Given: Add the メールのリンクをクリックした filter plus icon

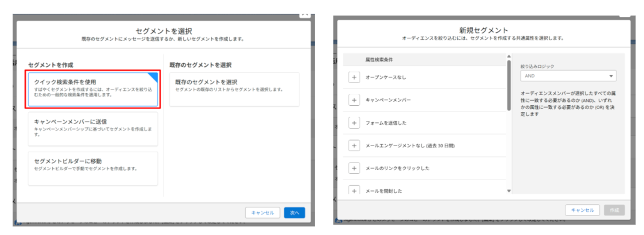Looking at the screenshot, I should coord(354,168).
